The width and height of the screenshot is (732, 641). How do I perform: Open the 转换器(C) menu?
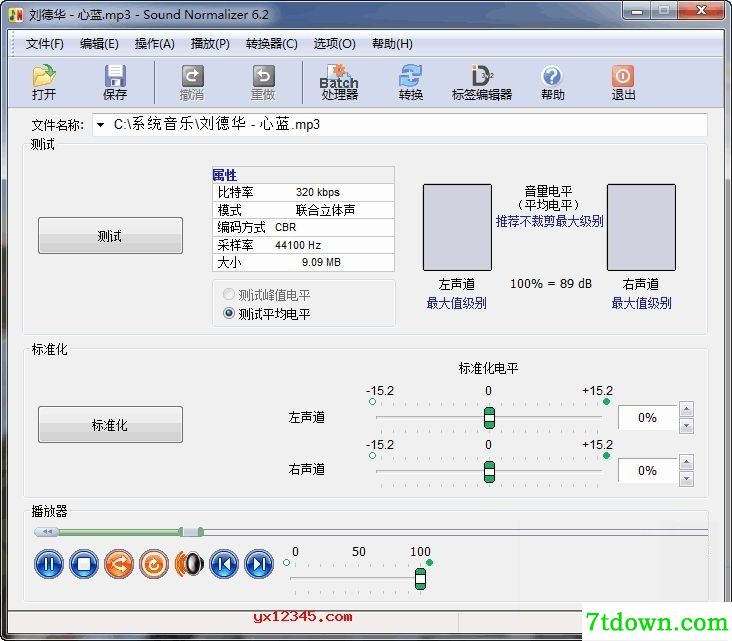click(272, 44)
